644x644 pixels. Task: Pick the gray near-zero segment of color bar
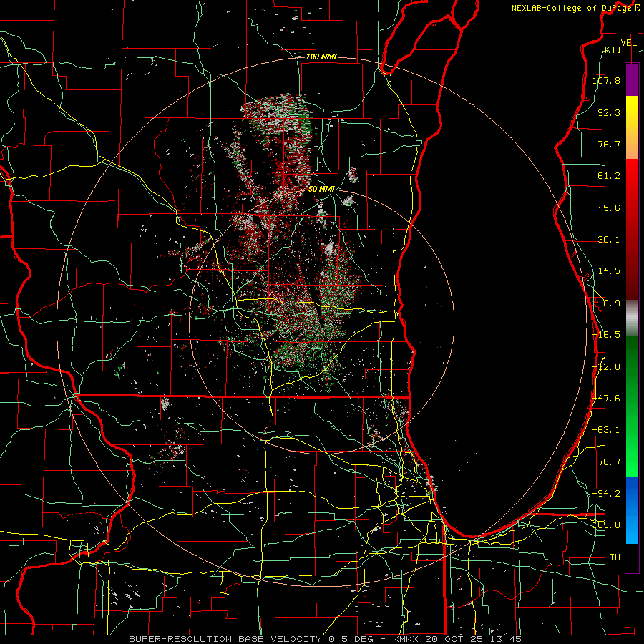(632, 318)
